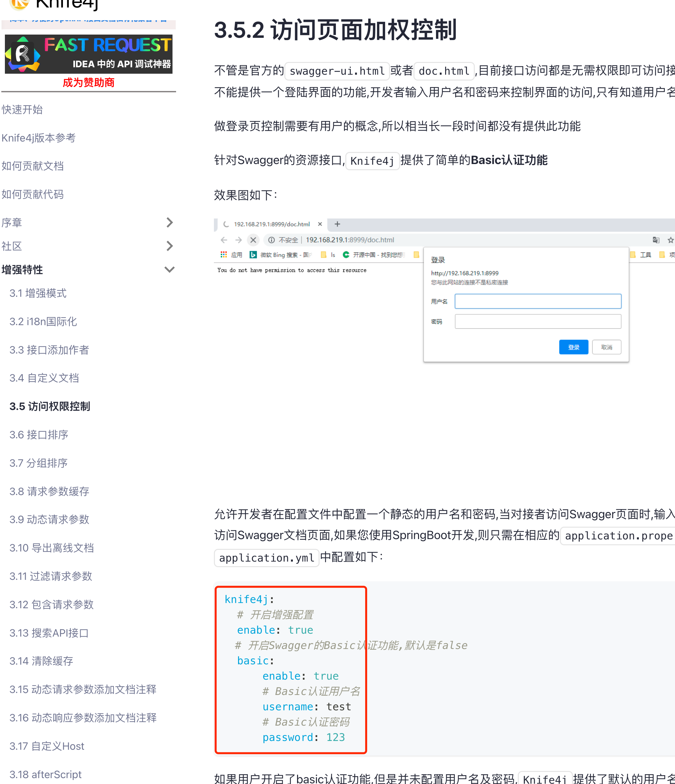This screenshot has width=675, height=784.
Task: Click the 应用 apps grid icon
Action: tap(224, 255)
